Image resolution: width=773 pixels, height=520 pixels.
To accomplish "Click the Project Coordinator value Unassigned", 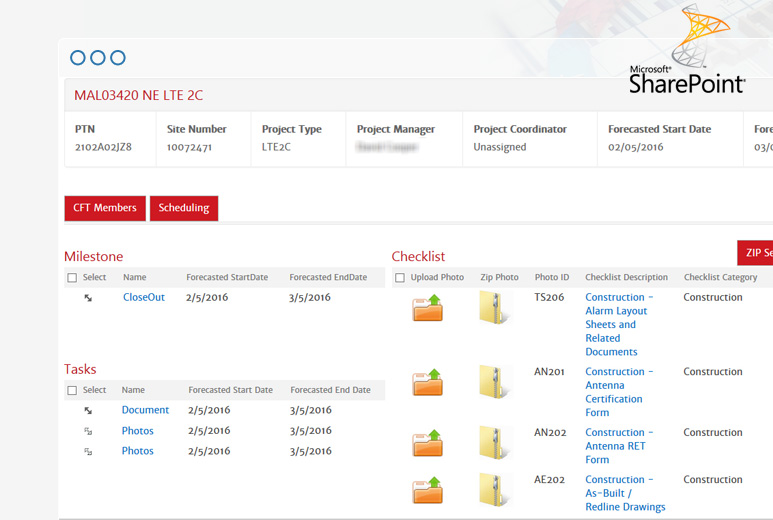I will (500, 147).
